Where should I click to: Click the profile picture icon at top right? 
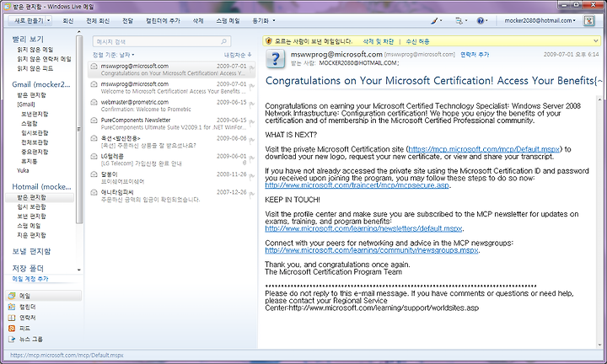pos(588,20)
